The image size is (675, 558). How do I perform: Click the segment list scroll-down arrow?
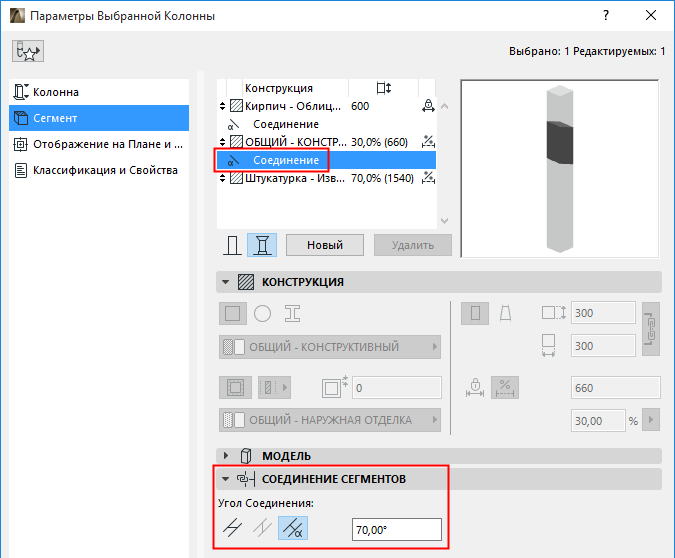tap(445, 221)
